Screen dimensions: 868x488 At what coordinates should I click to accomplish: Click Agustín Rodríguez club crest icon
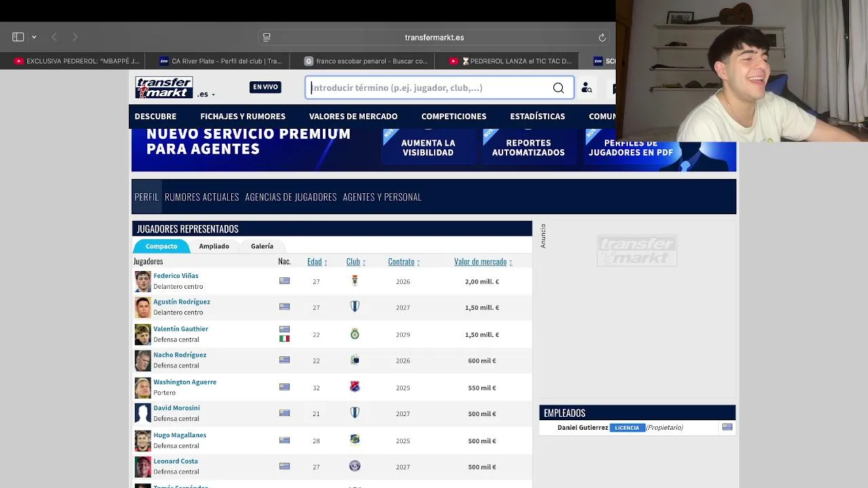355,306
